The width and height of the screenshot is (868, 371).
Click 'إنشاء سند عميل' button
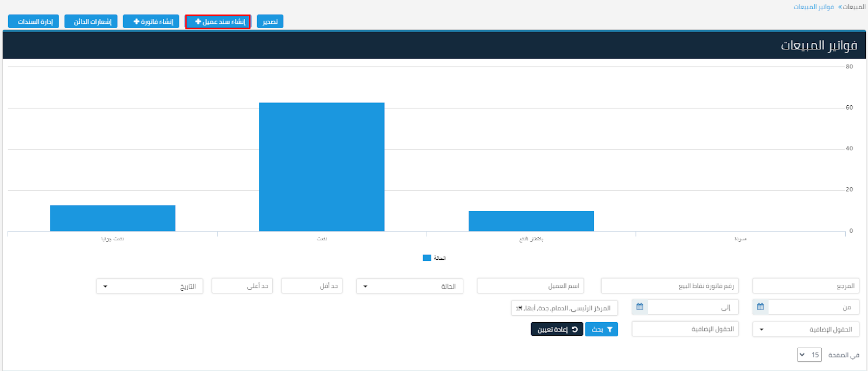tap(218, 22)
